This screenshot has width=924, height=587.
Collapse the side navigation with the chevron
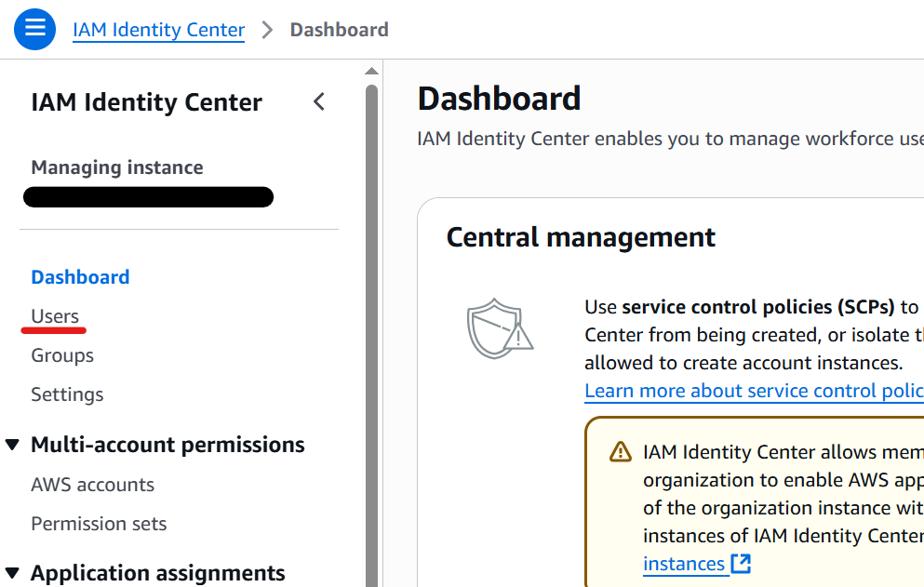pyautogui.click(x=319, y=102)
